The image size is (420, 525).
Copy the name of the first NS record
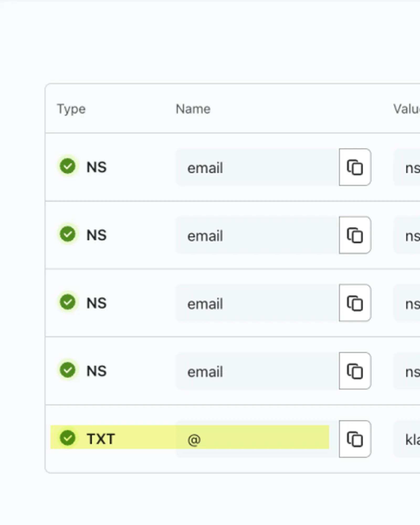click(355, 167)
